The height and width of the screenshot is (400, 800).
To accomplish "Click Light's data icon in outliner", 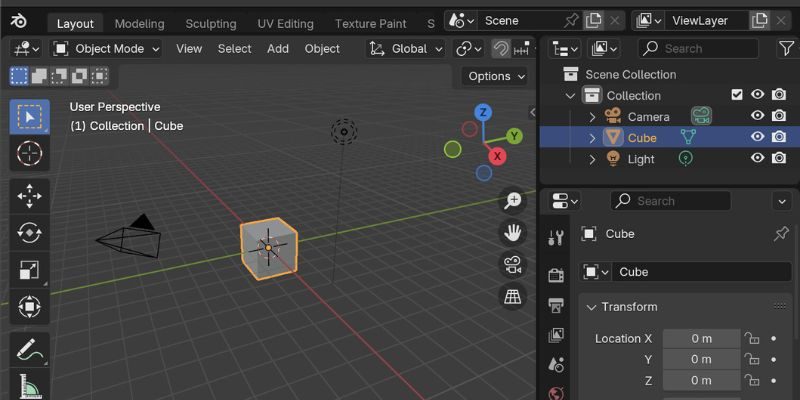I will click(x=686, y=159).
